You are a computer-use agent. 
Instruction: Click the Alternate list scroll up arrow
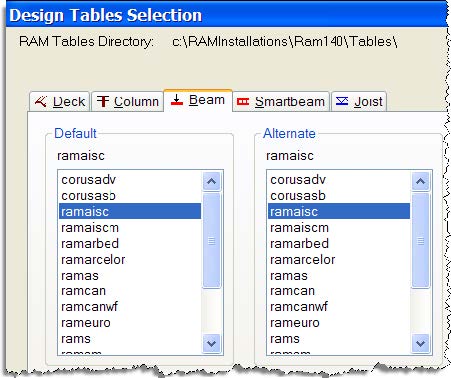coord(421,181)
